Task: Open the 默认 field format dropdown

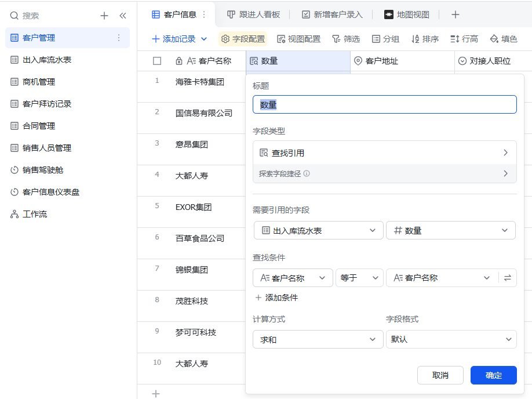Action: (x=451, y=339)
